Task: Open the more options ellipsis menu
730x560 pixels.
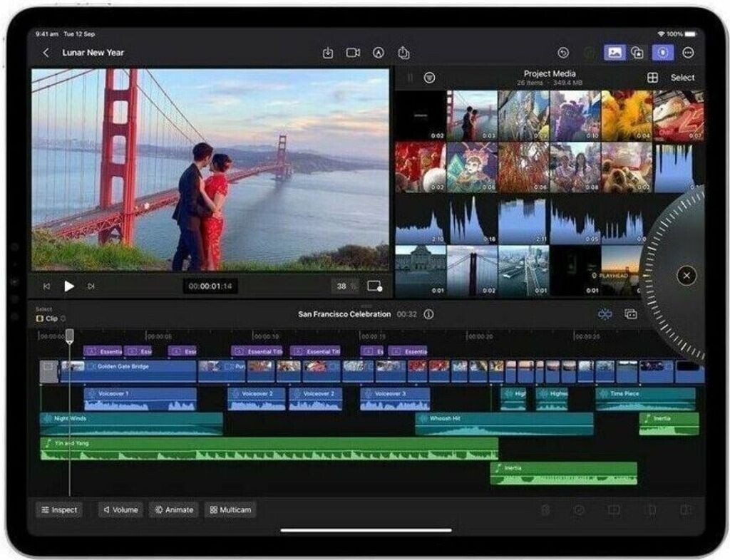Action: point(688,53)
